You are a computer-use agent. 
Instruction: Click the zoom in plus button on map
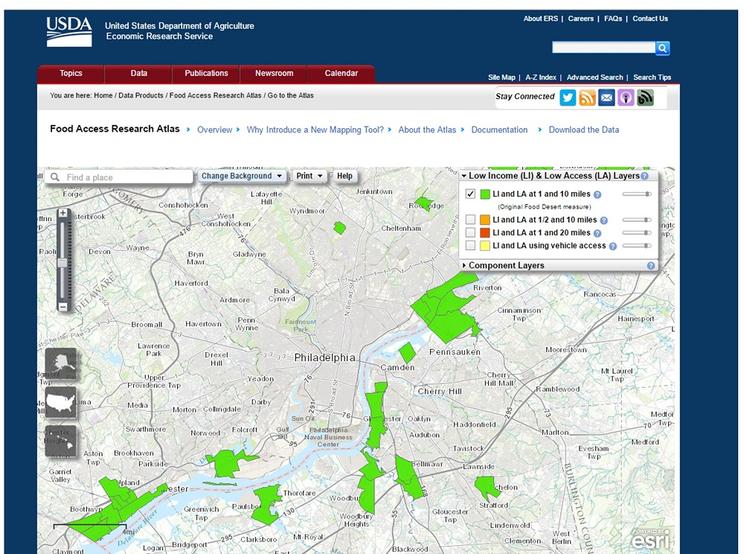click(63, 213)
